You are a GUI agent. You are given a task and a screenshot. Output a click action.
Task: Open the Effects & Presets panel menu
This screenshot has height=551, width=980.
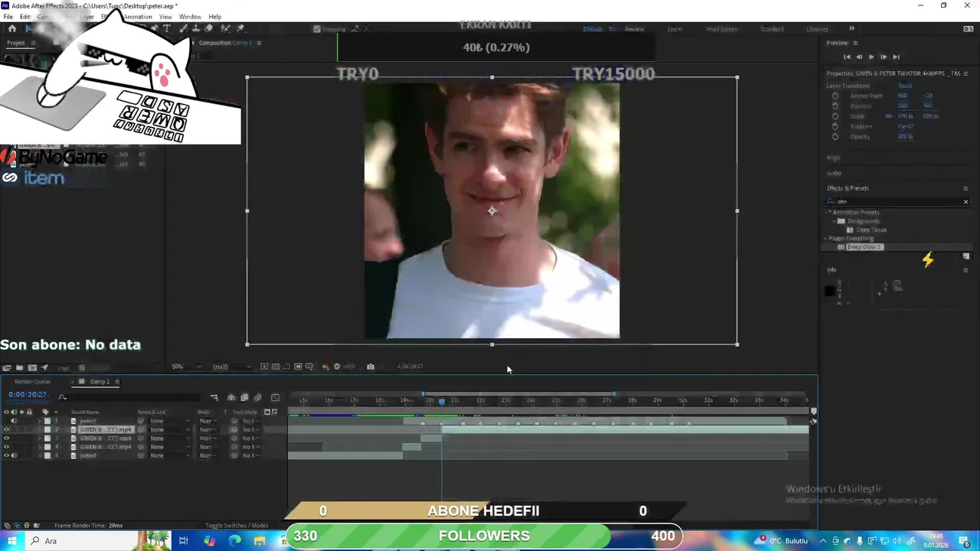click(965, 188)
